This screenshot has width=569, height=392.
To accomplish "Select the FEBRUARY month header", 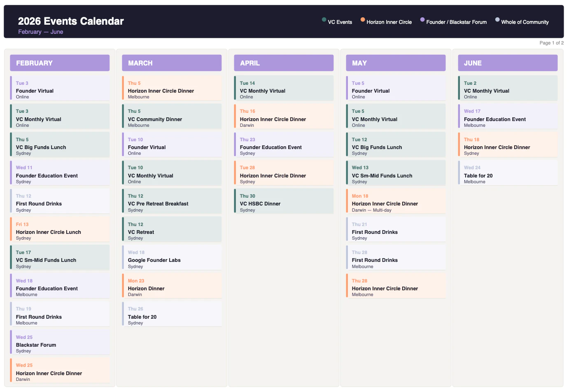I will point(60,63).
